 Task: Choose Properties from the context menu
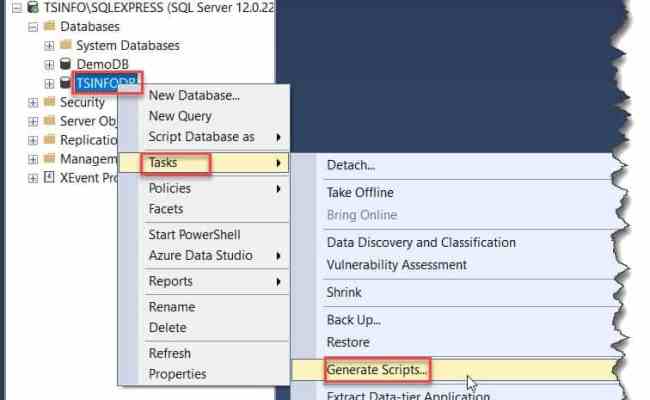[x=204, y=374]
